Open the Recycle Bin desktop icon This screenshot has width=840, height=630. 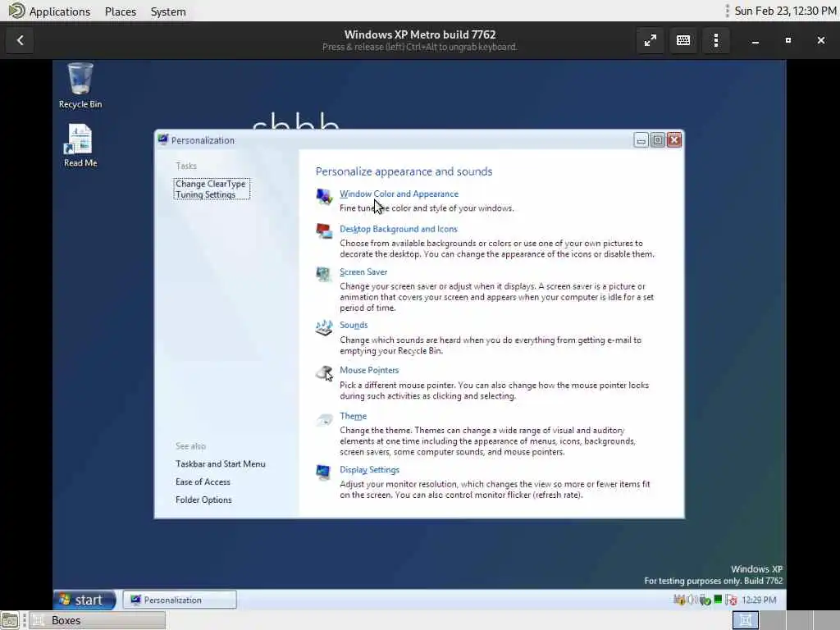80,85
